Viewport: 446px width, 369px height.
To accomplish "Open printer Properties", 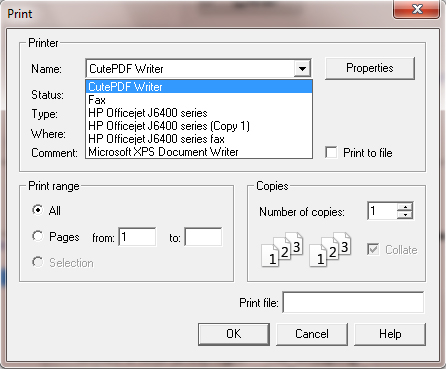I will 370,68.
